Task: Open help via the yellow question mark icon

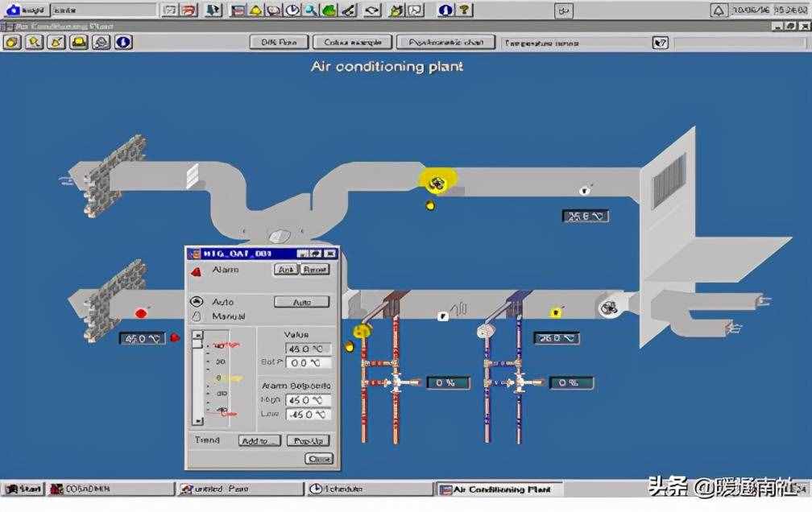Action: 465,10
